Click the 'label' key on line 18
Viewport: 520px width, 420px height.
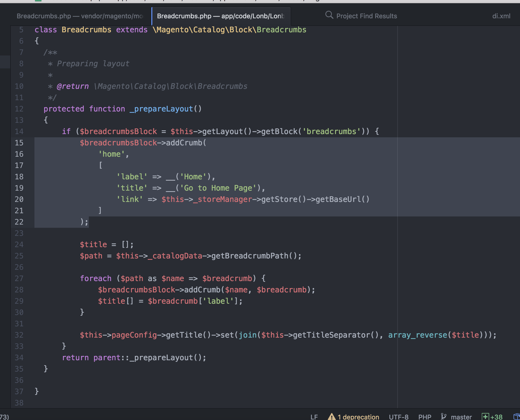tap(132, 177)
